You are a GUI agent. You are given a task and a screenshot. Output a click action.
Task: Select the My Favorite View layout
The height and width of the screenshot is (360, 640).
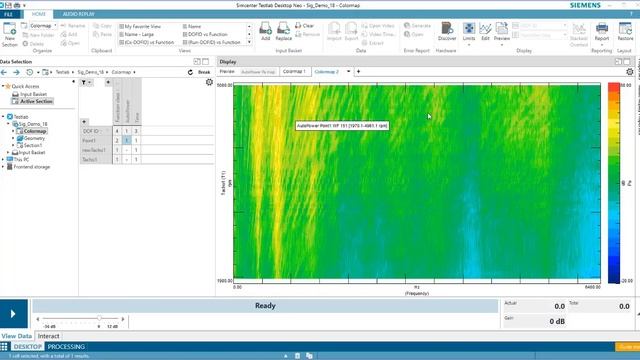(x=140, y=26)
